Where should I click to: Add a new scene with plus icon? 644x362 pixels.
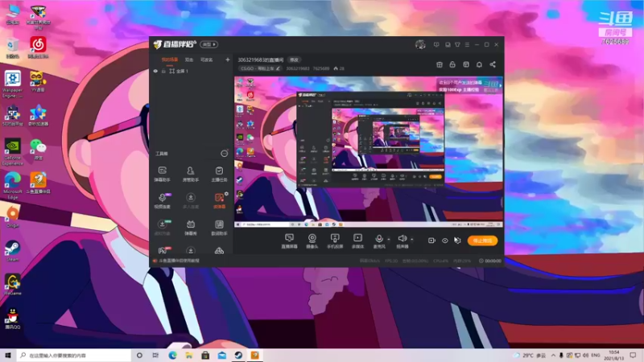click(x=228, y=60)
